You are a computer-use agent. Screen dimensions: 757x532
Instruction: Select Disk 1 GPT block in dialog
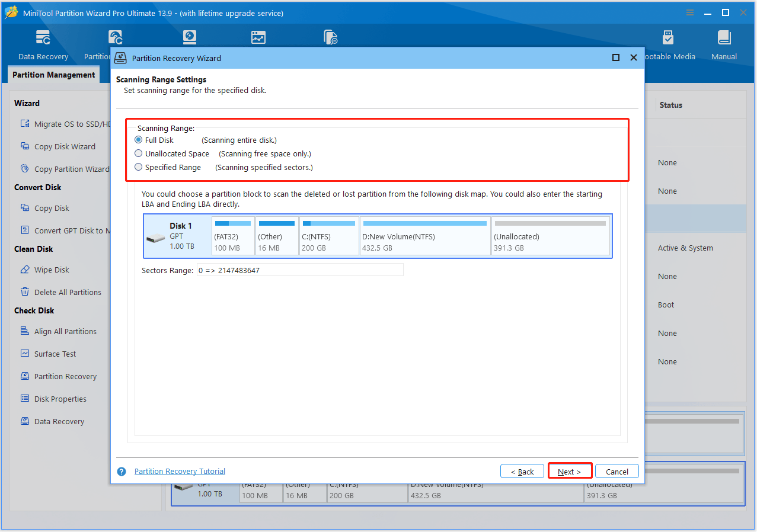coord(177,236)
